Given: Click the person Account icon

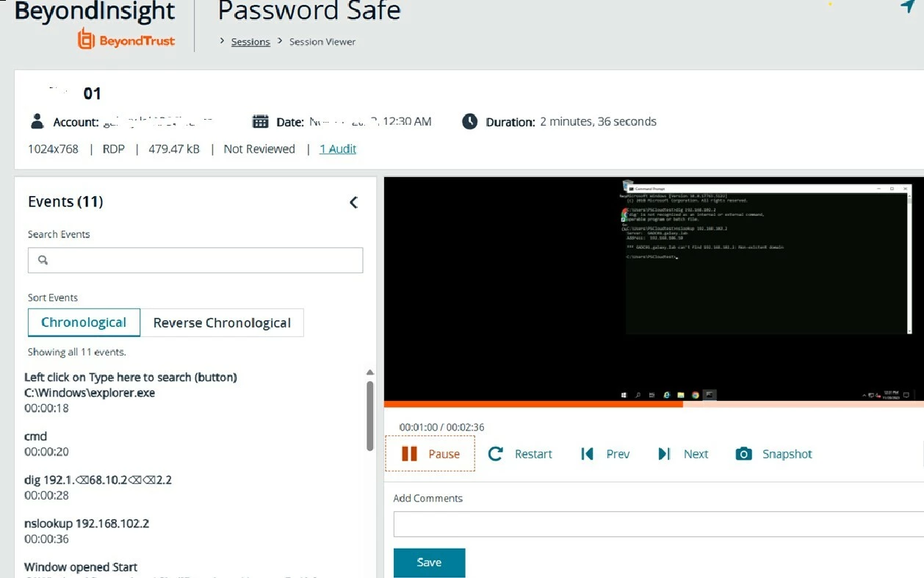Looking at the screenshot, I should [x=37, y=122].
